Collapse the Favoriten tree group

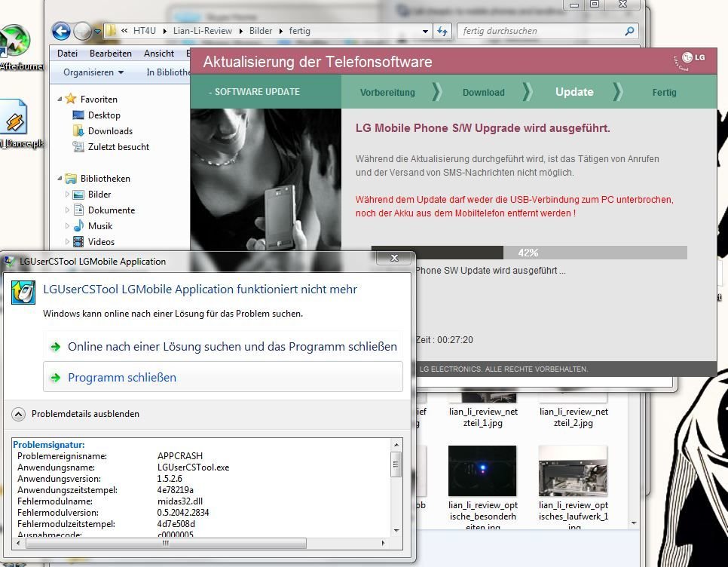click(60, 99)
